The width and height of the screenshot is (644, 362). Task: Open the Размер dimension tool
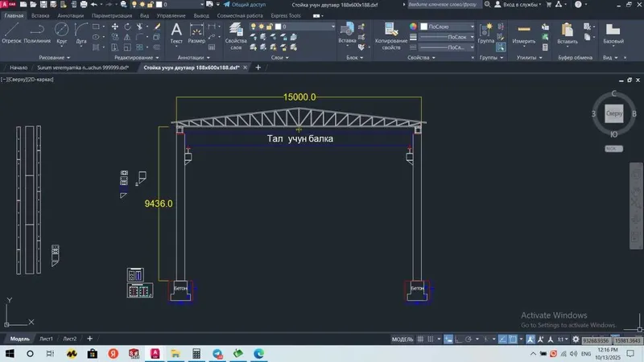click(x=196, y=33)
